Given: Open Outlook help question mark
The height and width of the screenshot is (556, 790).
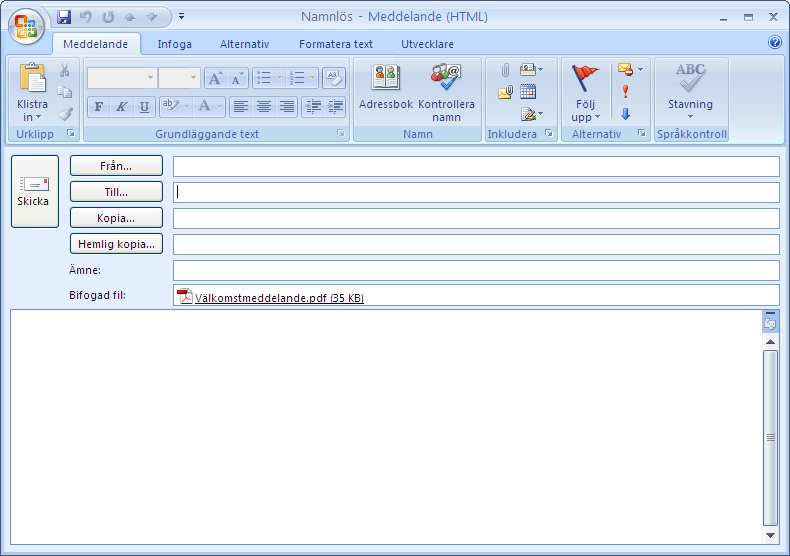Looking at the screenshot, I should (x=774, y=42).
